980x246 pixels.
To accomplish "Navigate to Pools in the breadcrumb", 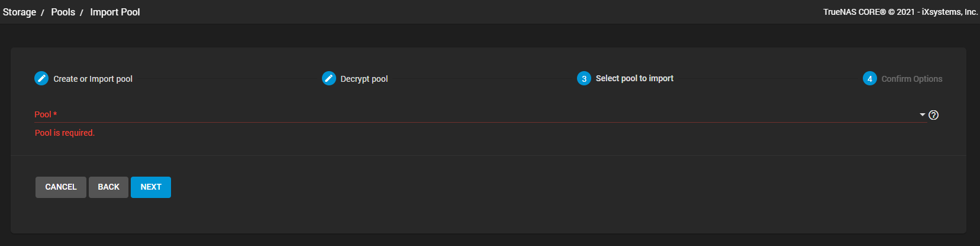I will [63, 12].
